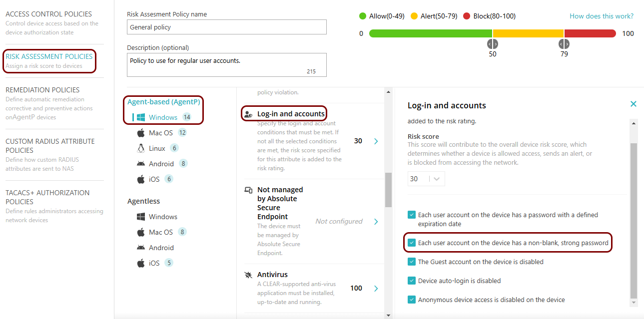Open the Risk score 30 dropdown
The height and width of the screenshot is (319, 644).
point(426,179)
